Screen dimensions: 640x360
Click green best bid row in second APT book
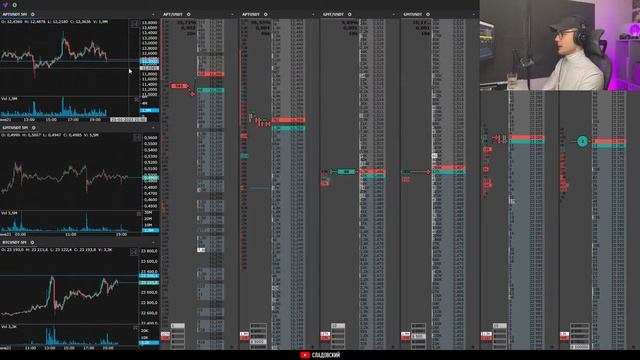pos(289,128)
